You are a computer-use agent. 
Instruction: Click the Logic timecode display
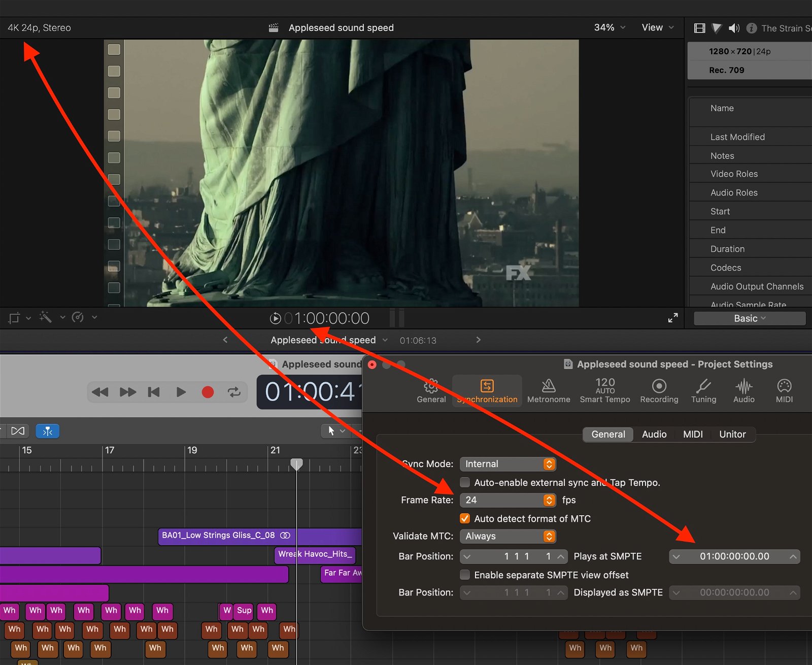point(309,392)
